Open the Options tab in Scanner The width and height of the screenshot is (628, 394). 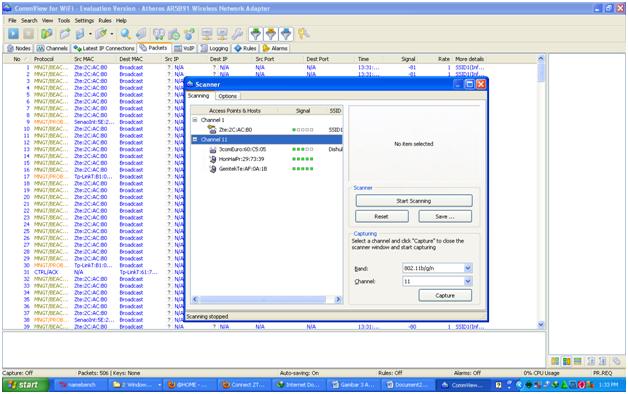(227, 96)
